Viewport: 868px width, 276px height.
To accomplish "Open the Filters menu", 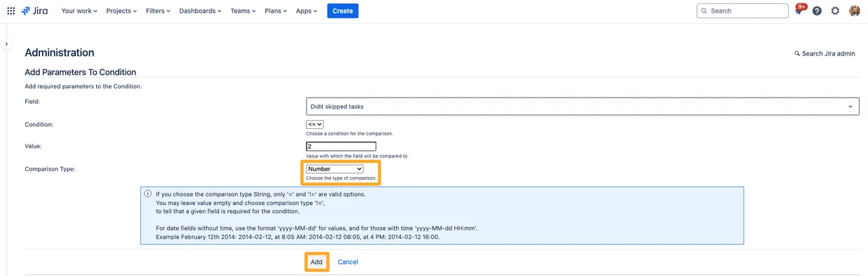I will tap(158, 11).
